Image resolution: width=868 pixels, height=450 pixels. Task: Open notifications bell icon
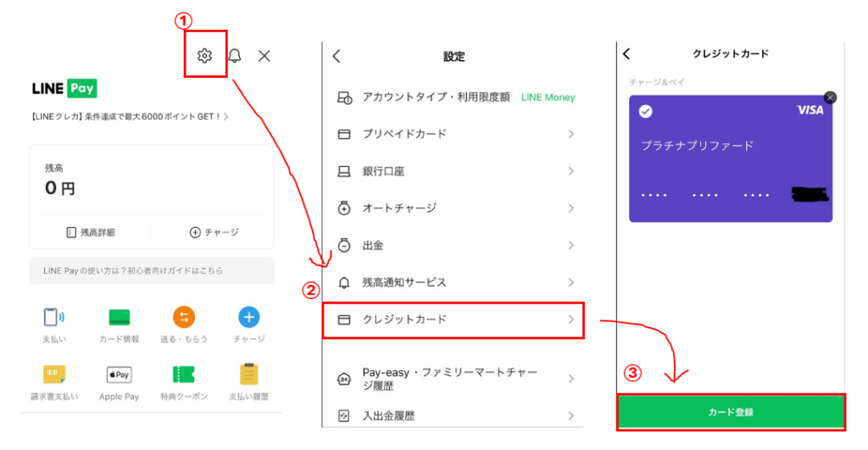235,55
